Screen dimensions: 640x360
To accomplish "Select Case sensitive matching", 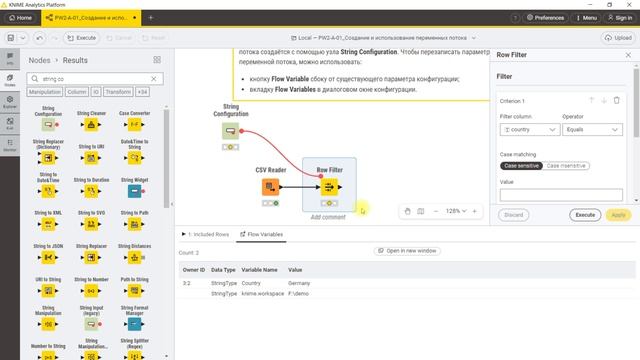I will tap(521, 166).
